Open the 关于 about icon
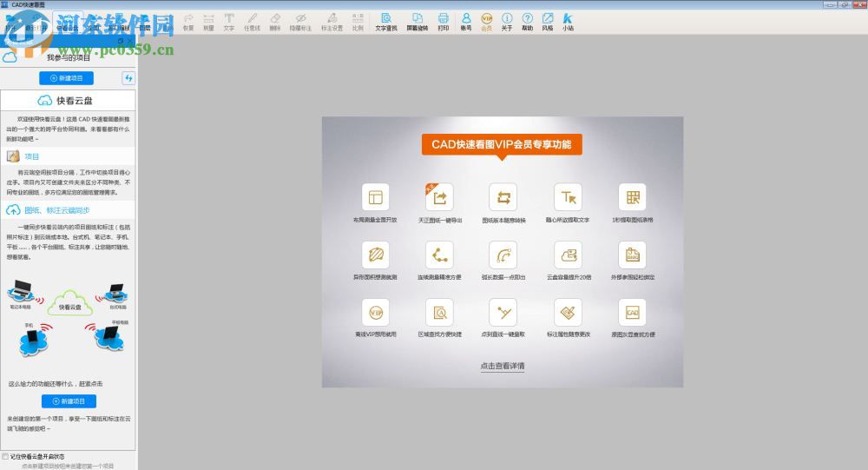 point(507,23)
